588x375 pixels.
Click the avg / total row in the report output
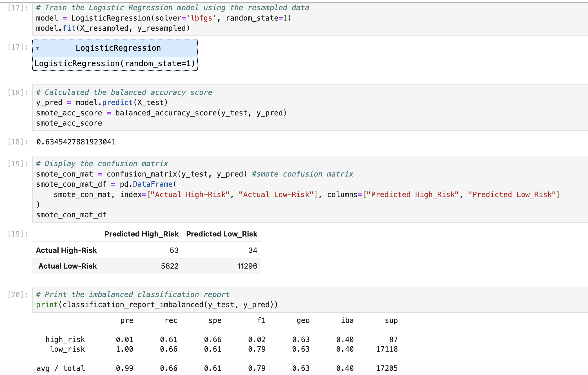pyautogui.click(x=61, y=368)
